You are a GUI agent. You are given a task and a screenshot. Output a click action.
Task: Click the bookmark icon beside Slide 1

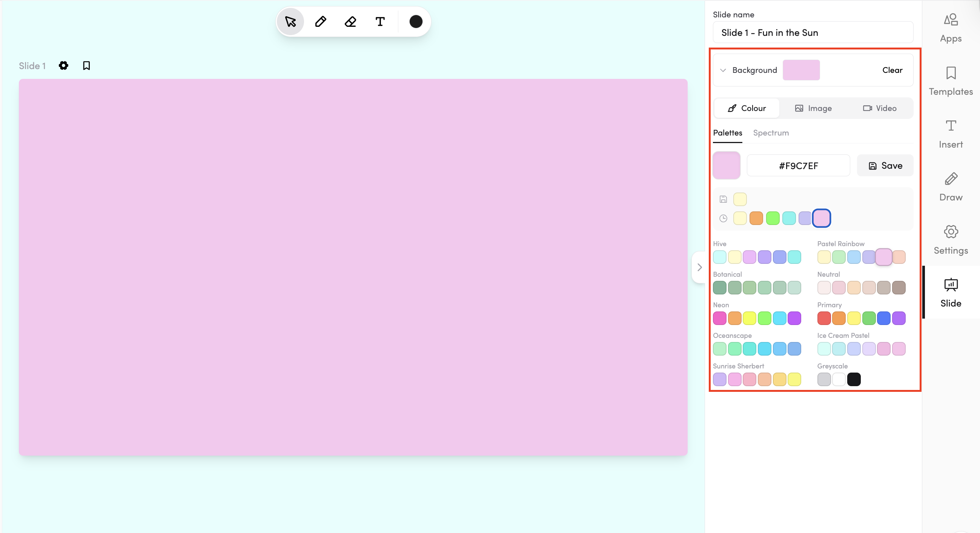[86, 65]
